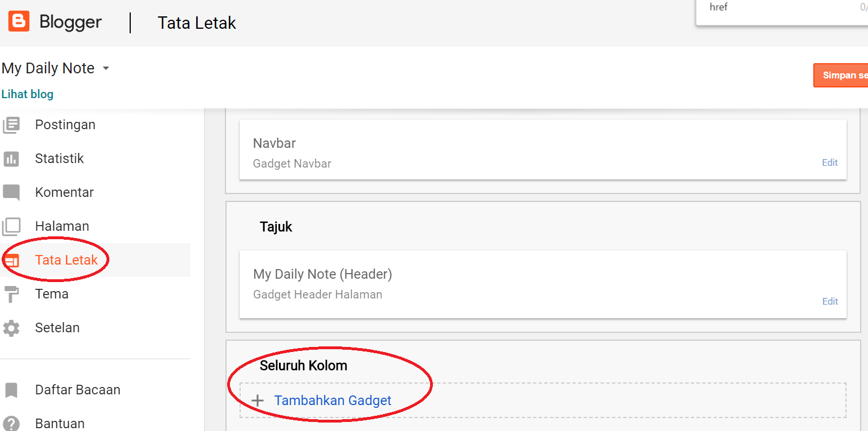Click the Blogger logo icon
The height and width of the screenshot is (431, 868).
[x=19, y=22]
